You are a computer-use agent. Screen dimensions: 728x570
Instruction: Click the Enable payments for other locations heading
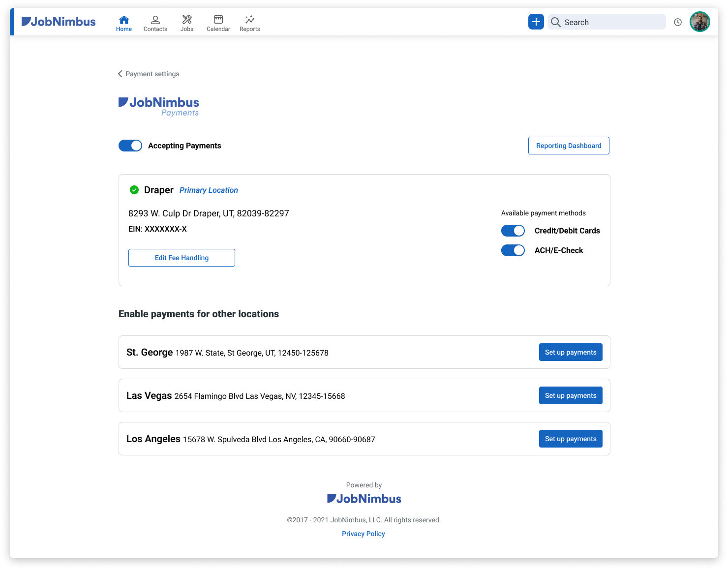click(x=199, y=314)
